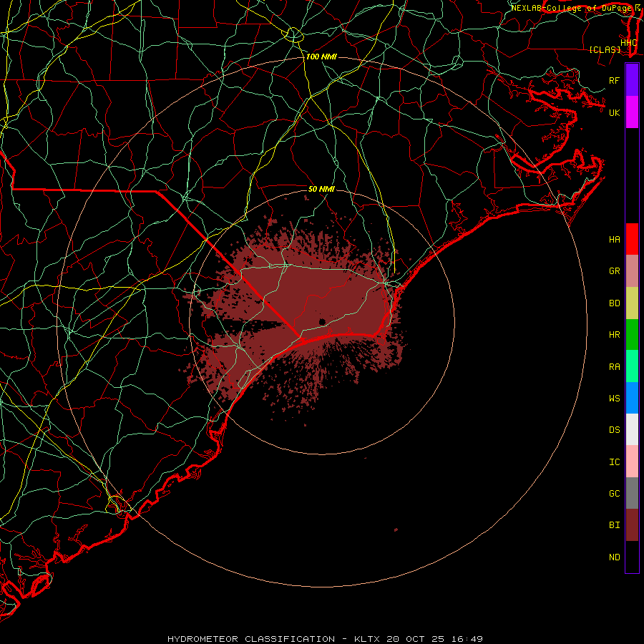
Task: Click the black radar site dot in the echo
Action: 322,321
